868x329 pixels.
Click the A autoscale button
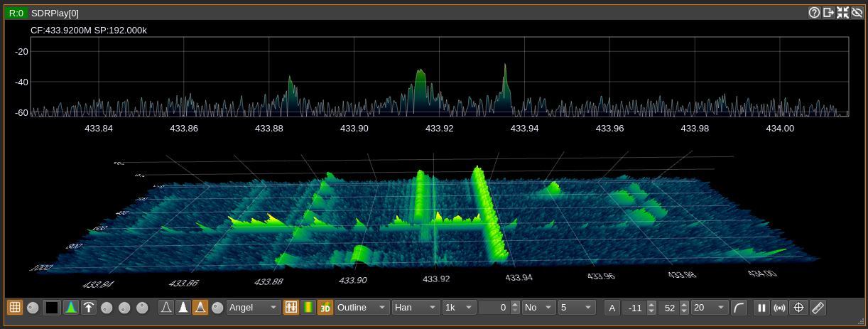coord(612,308)
